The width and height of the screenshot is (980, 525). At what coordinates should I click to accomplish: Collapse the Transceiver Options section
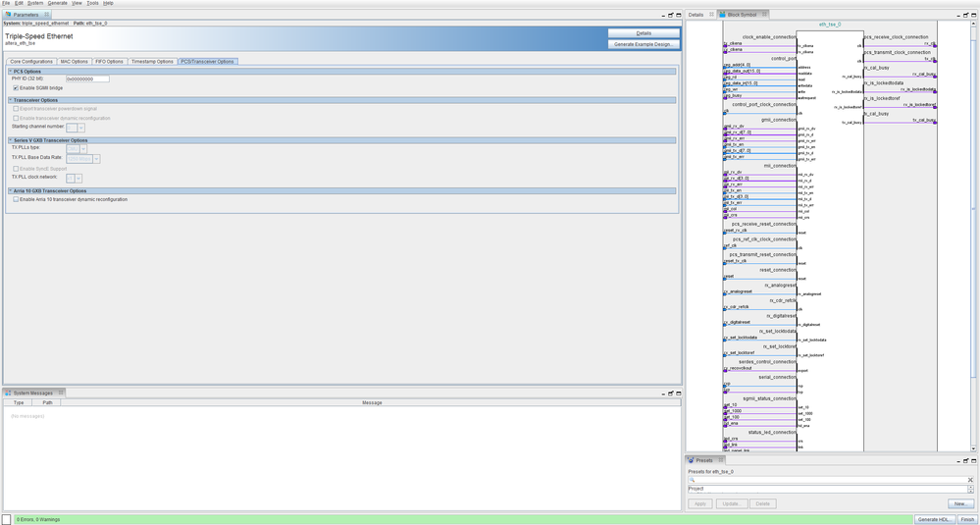pyautogui.click(x=10, y=100)
